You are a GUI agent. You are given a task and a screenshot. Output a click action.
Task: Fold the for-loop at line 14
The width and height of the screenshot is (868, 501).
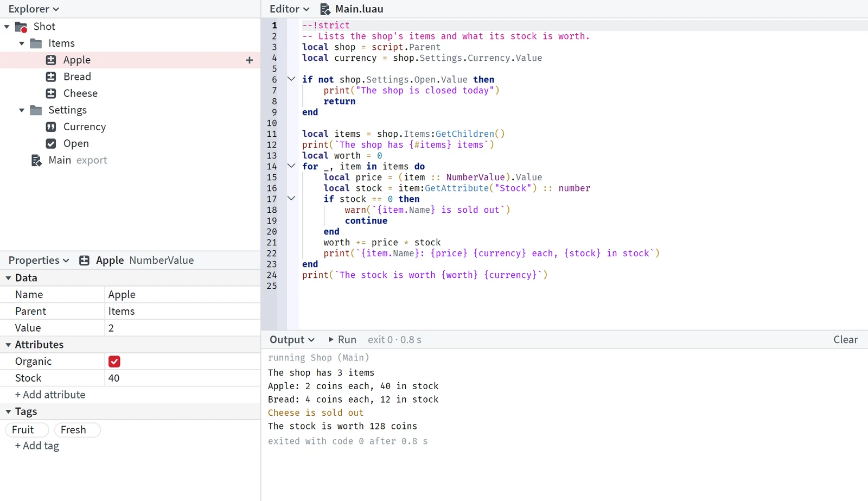[x=291, y=166]
